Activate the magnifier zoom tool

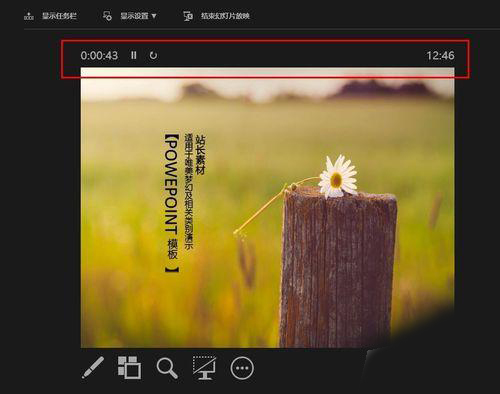click(167, 368)
